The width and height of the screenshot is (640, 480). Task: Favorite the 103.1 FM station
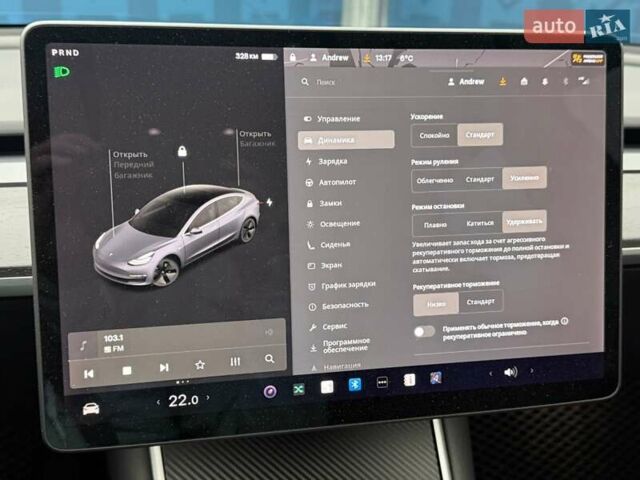coord(200,366)
